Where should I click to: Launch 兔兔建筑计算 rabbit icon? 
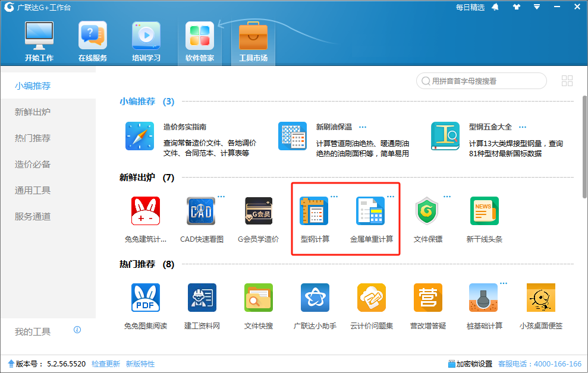pyautogui.click(x=146, y=211)
